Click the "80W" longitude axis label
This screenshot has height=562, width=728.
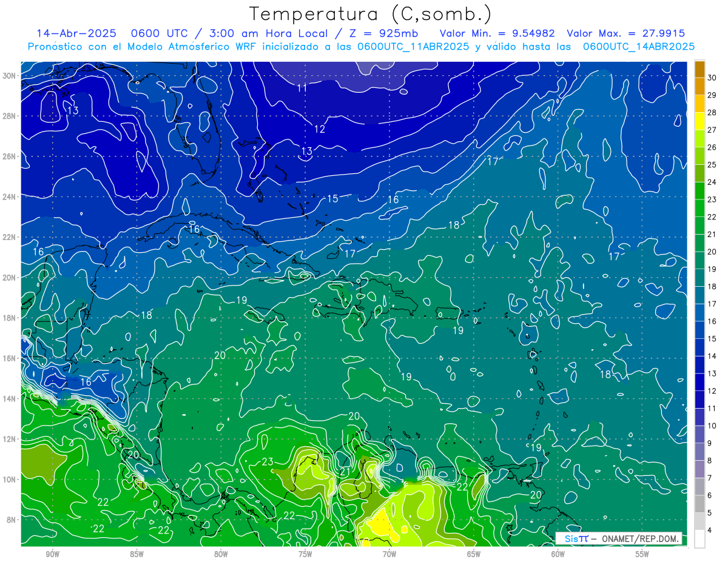point(221,554)
